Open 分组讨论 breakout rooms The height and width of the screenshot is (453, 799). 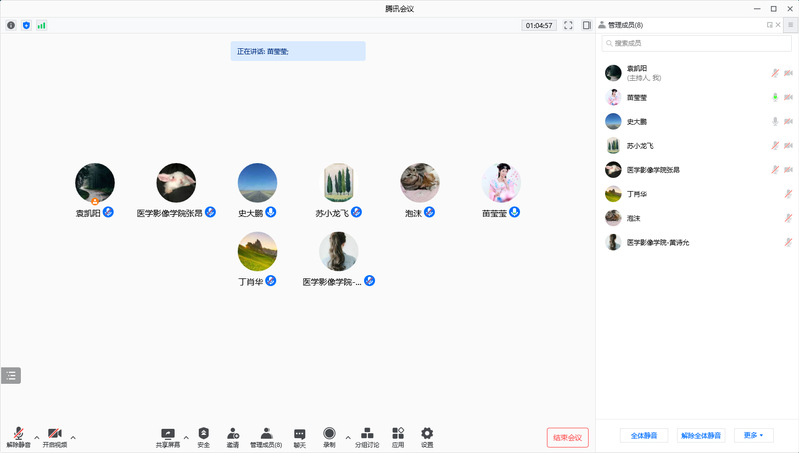367,435
